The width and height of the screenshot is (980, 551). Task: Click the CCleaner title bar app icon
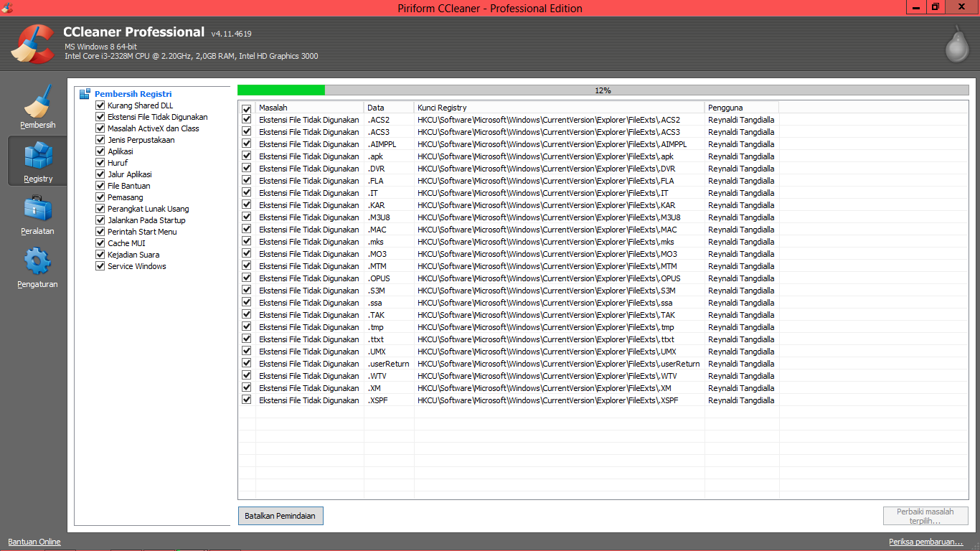(7, 8)
